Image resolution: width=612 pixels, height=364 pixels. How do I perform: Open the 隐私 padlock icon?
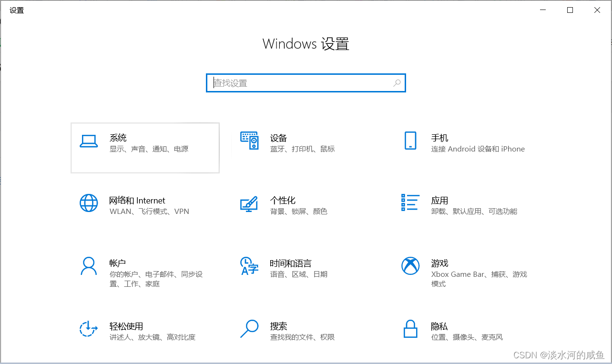pyautogui.click(x=410, y=328)
